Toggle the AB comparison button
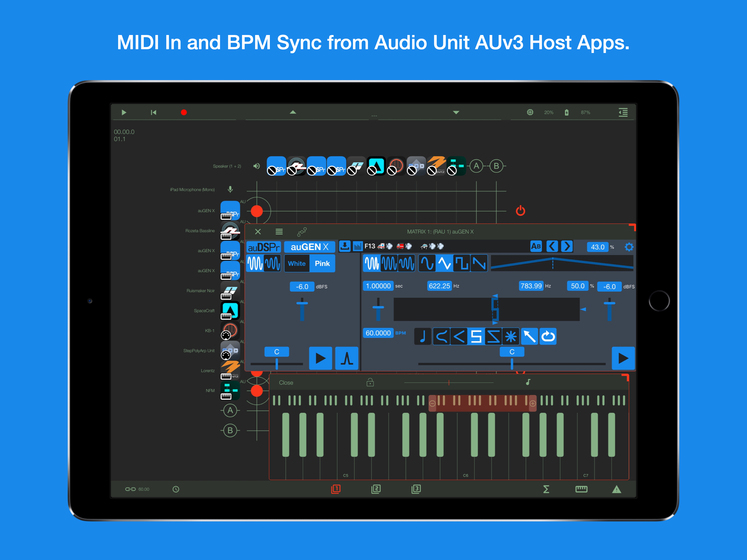 pyautogui.click(x=536, y=246)
